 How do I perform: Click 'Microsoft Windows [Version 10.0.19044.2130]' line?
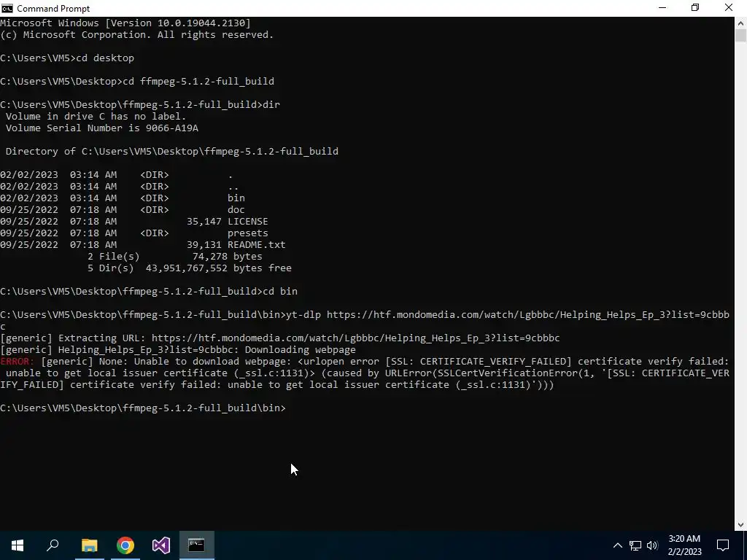point(125,23)
